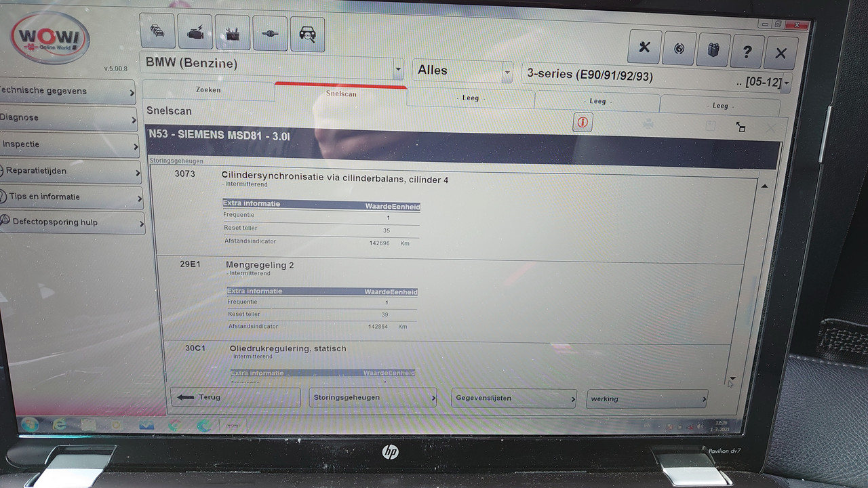Click the Gegevenslijsten button
The width and height of the screenshot is (868, 488).
tap(513, 399)
